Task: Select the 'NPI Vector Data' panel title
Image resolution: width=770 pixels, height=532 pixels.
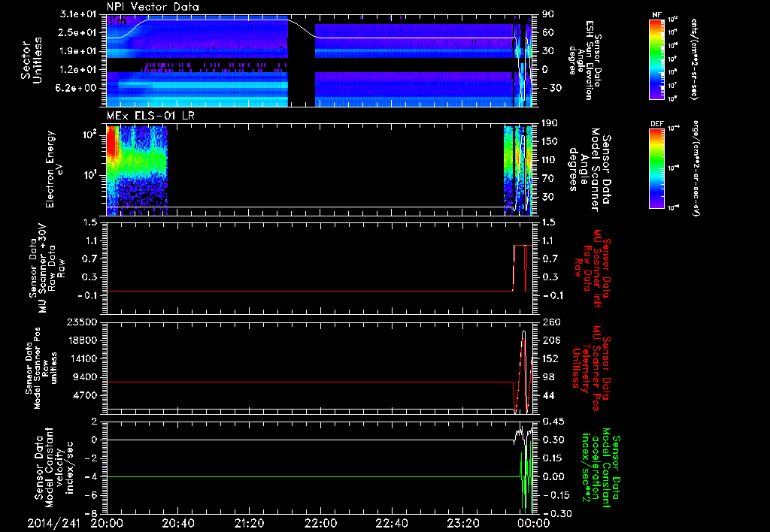Action: tap(153, 7)
